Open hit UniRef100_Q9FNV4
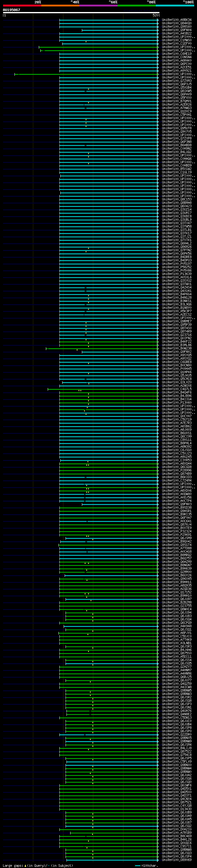 click(x=177, y=30)
